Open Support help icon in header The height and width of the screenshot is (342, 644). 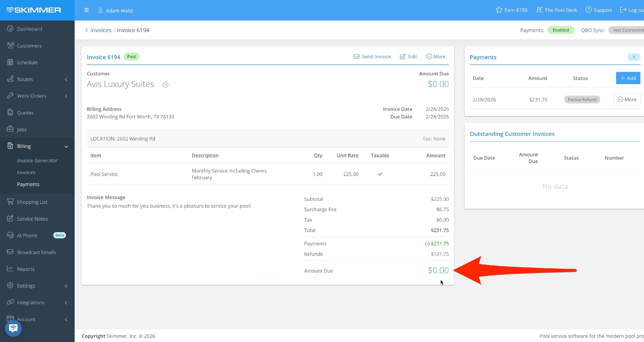pos(588,10)
